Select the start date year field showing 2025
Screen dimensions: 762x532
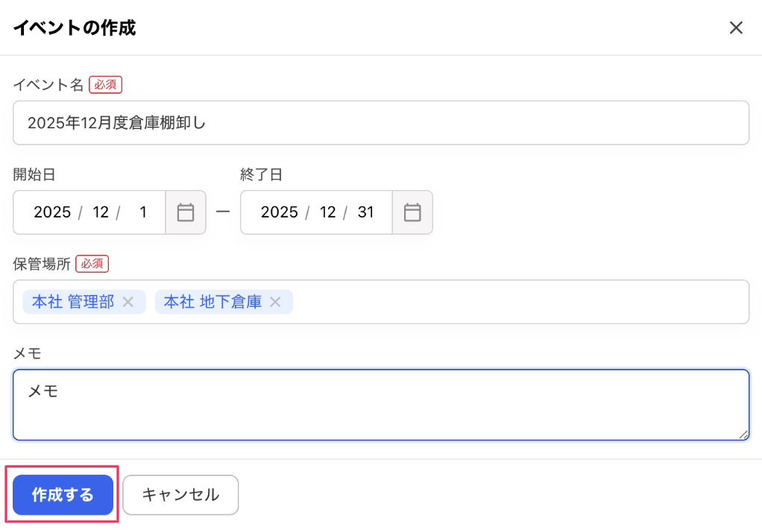coord(51,212)
